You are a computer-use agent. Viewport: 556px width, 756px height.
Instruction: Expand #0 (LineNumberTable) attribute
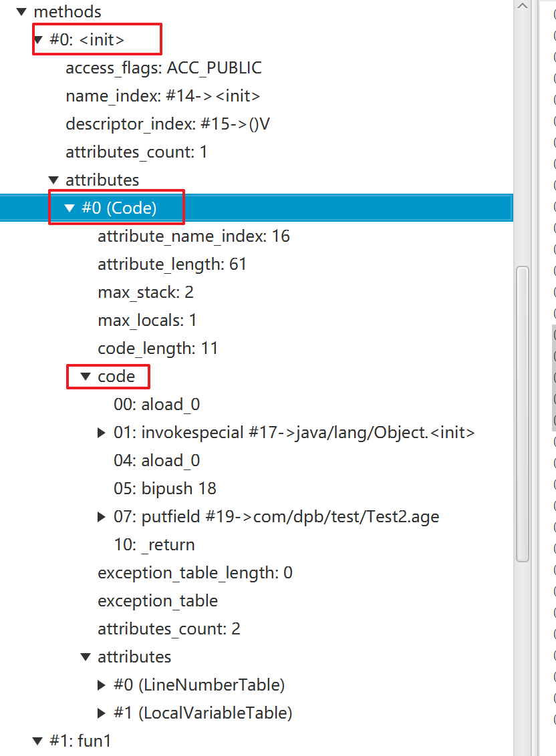[102, 685]
